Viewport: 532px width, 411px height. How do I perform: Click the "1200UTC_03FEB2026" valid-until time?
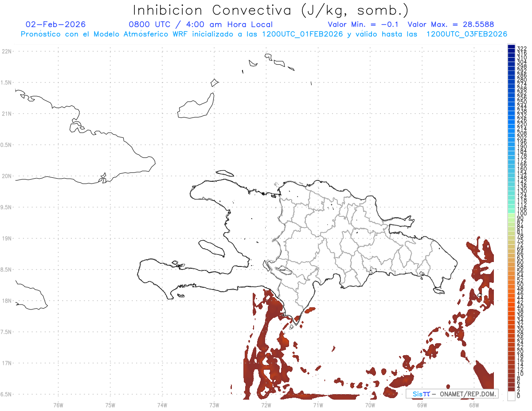(x=467, y=34)
